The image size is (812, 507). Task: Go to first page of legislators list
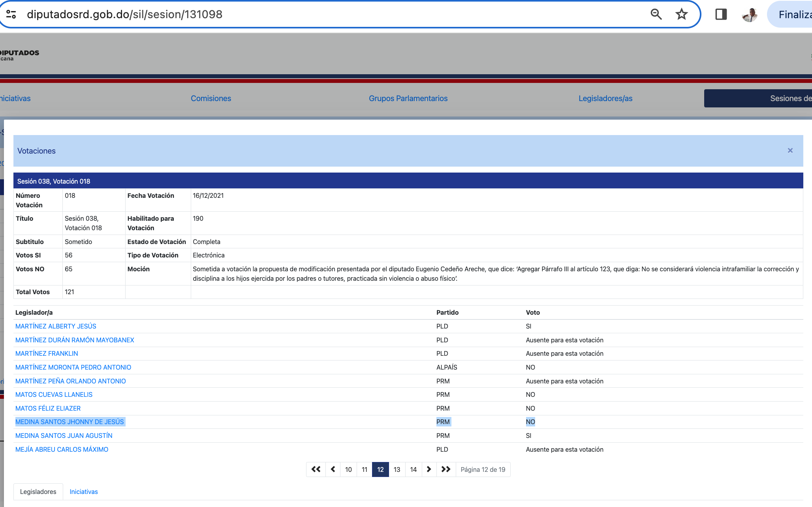(x=316, y=469)
